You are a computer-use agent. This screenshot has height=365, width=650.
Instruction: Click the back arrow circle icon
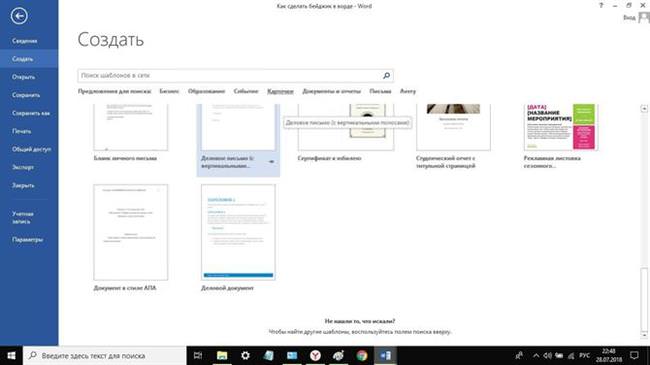19,16
